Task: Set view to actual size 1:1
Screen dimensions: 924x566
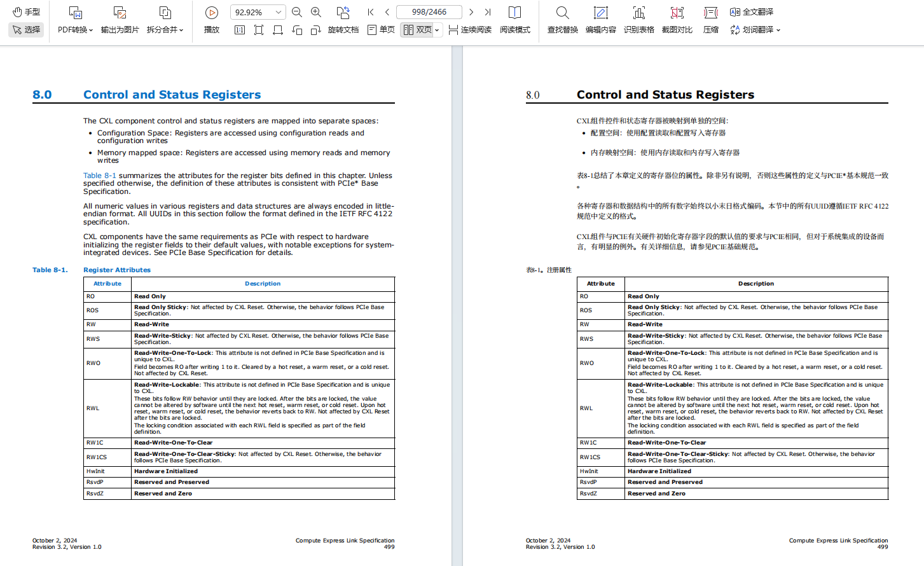Action: [240, 30]
